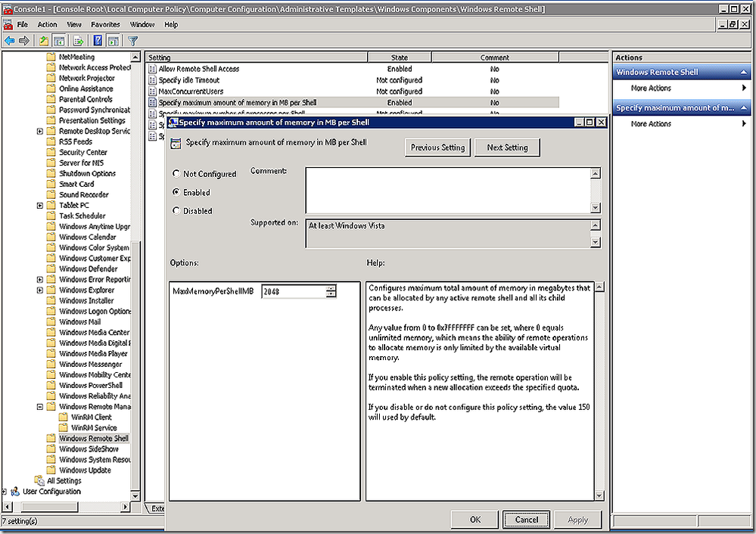Select the 'Specify idle Timeout' setting row
Screen dimensions: 756x534
[x=354, y=80]
